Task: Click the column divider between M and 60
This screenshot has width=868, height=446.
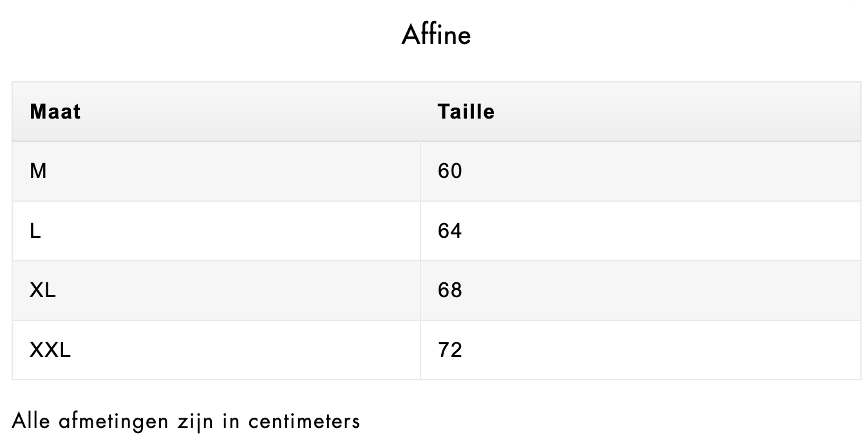Action: 420,171
